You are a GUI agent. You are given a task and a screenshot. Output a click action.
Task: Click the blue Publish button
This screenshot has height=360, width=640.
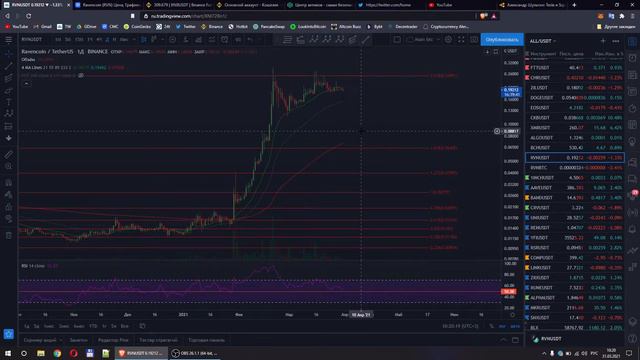502,40
